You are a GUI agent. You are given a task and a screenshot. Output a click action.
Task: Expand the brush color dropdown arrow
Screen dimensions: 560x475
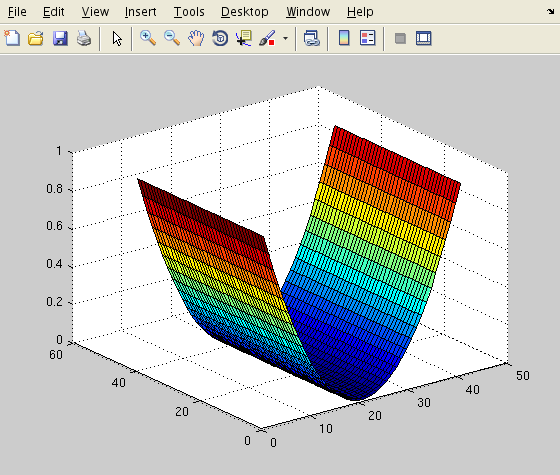[285, 38]
